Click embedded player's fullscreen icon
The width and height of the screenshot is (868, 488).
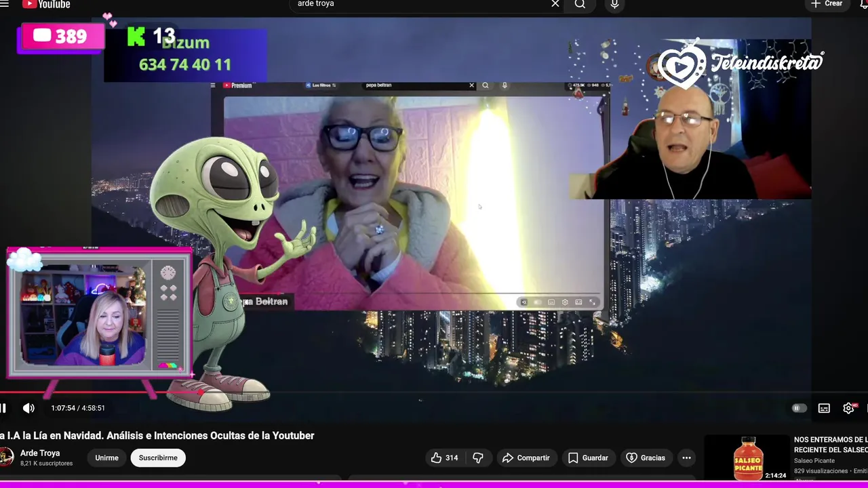pyautogui.click(x=592, y=302)
